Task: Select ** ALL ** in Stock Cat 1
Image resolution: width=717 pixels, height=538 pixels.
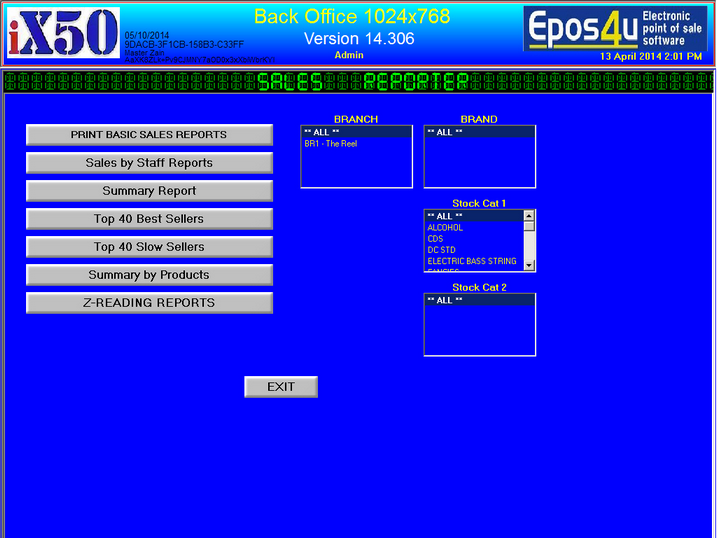Action: point(474,216)
